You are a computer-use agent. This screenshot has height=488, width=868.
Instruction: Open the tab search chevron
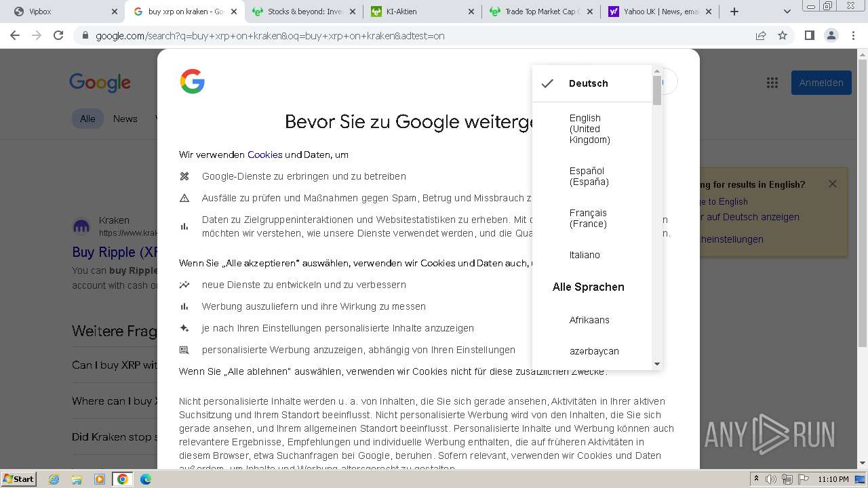coord(787,12)
